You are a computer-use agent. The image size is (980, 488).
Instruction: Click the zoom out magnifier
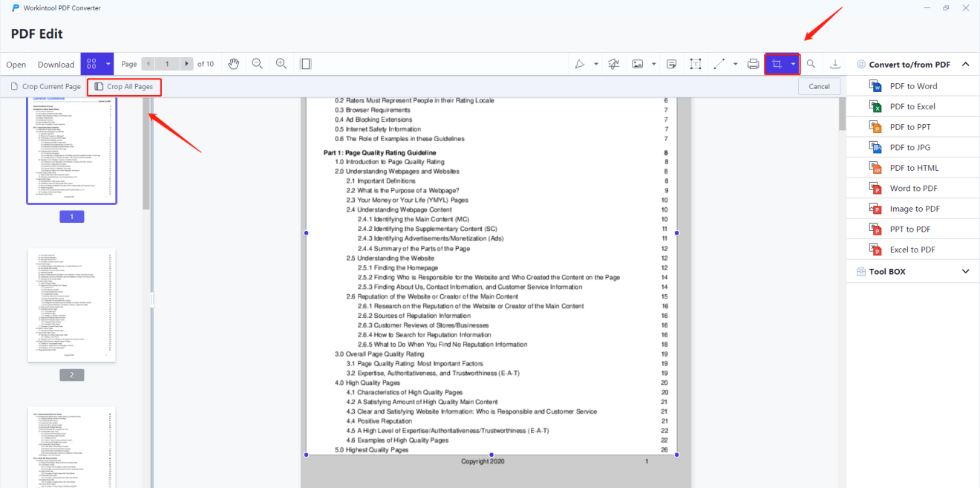coord(258,64)
